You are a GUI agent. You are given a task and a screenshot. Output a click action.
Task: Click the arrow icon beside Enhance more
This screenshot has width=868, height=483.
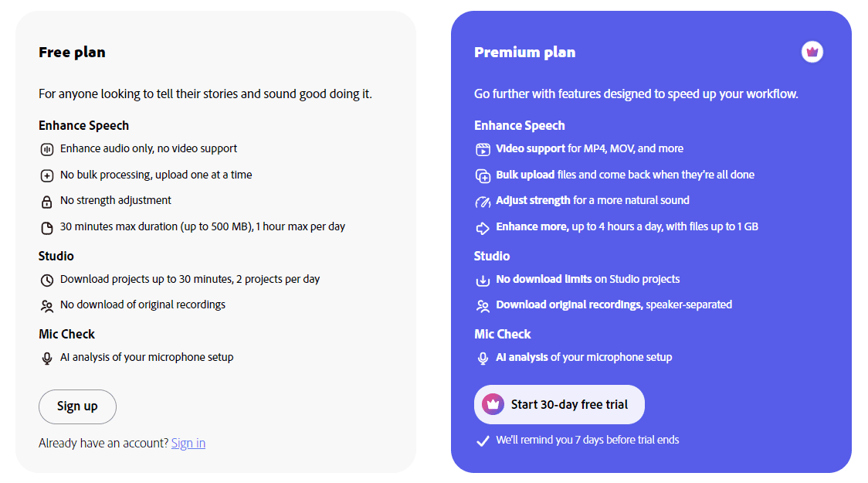coord(483,228)
